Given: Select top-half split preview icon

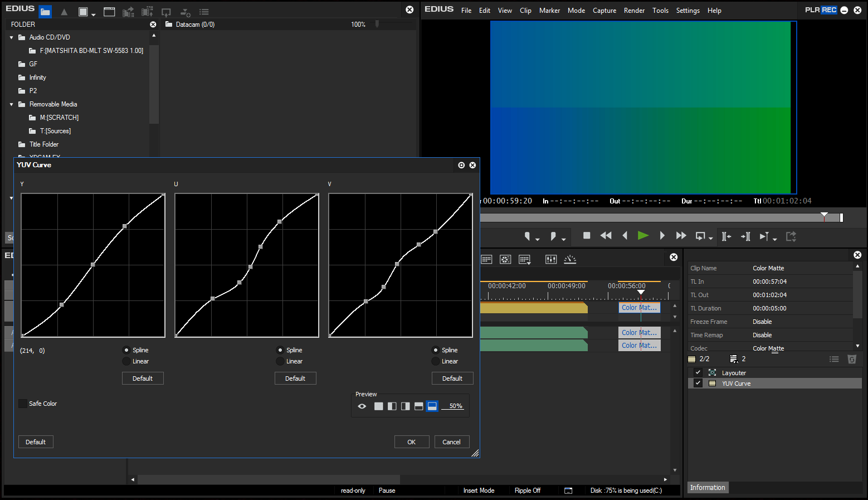Looking at the screenshot, I should (419, 406).
